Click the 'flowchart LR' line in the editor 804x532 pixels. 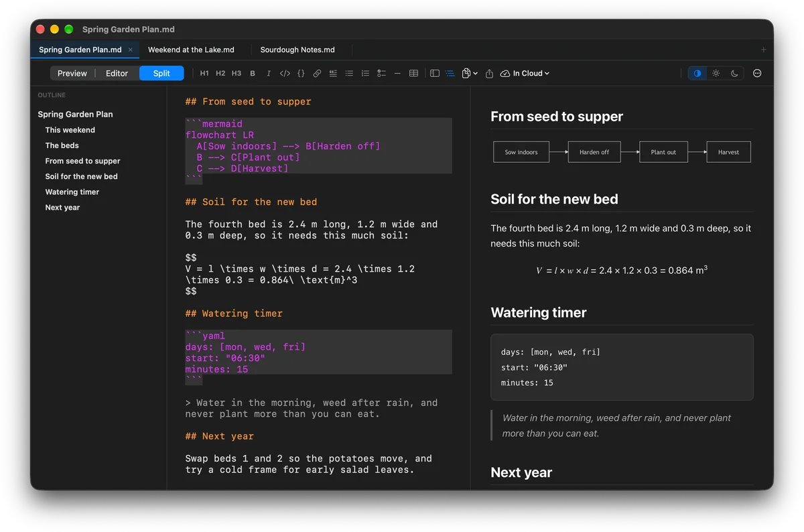point(220,135)
